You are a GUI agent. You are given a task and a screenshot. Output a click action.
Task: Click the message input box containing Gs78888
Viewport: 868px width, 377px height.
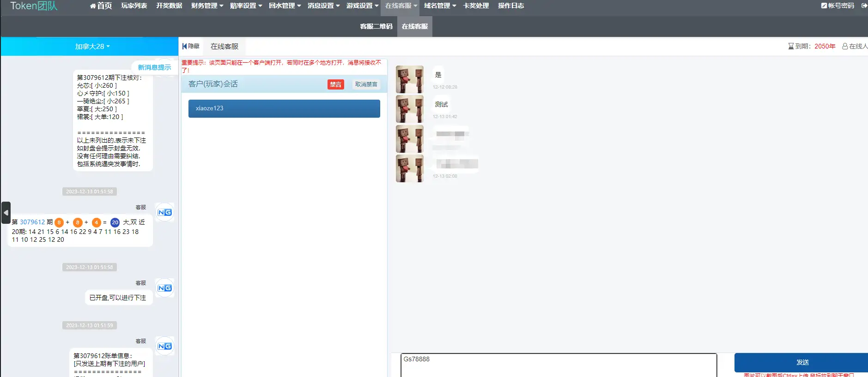coord(558,365)
